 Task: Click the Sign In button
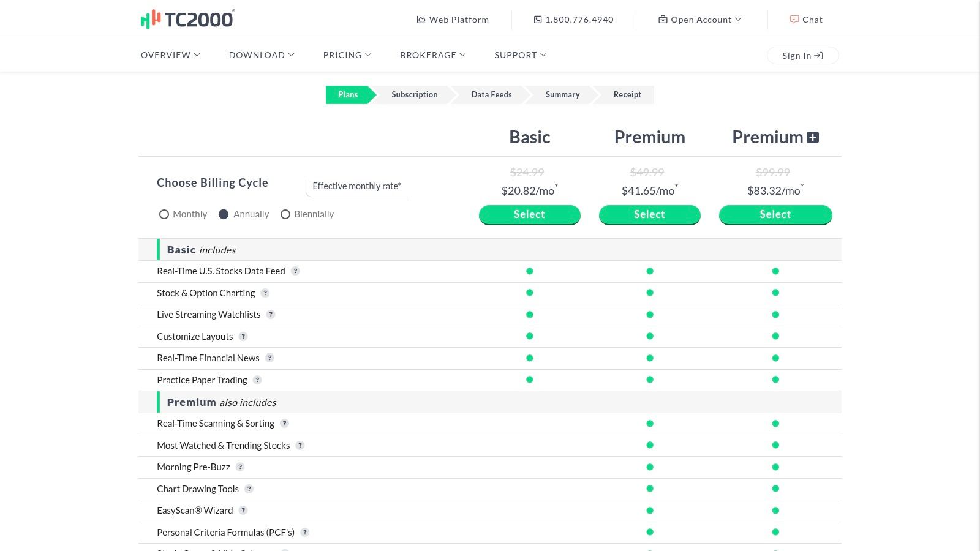coord(802,56)
